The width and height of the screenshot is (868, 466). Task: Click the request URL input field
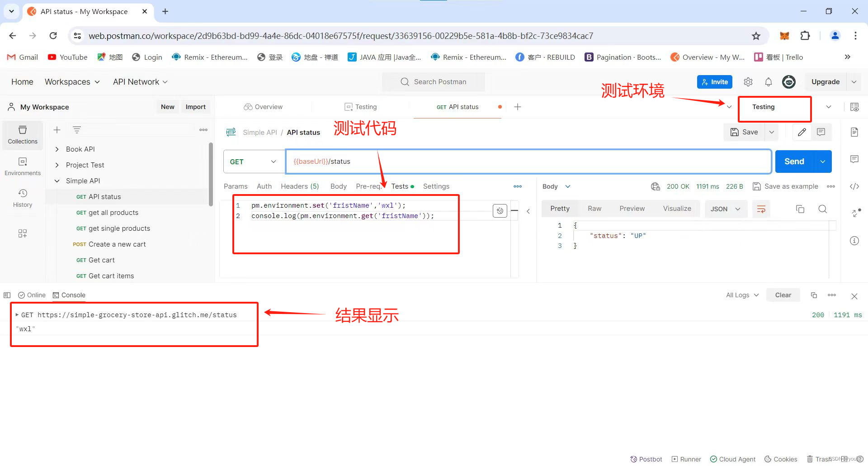528,162
